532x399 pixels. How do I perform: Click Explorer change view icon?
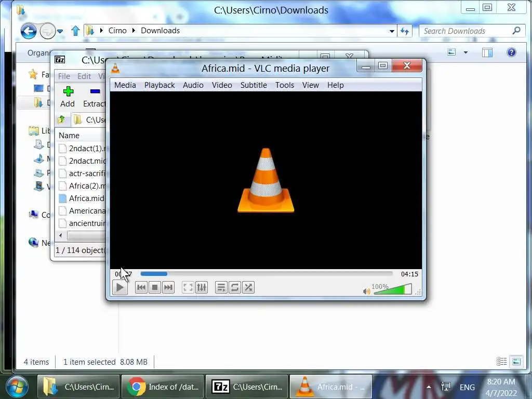pos(451,52)
